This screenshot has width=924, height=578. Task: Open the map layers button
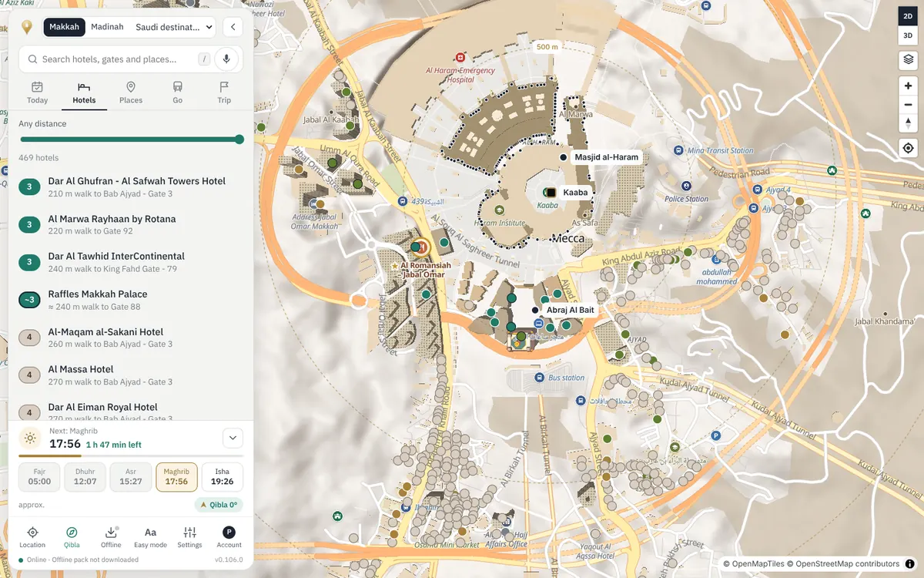click(909, 59)
